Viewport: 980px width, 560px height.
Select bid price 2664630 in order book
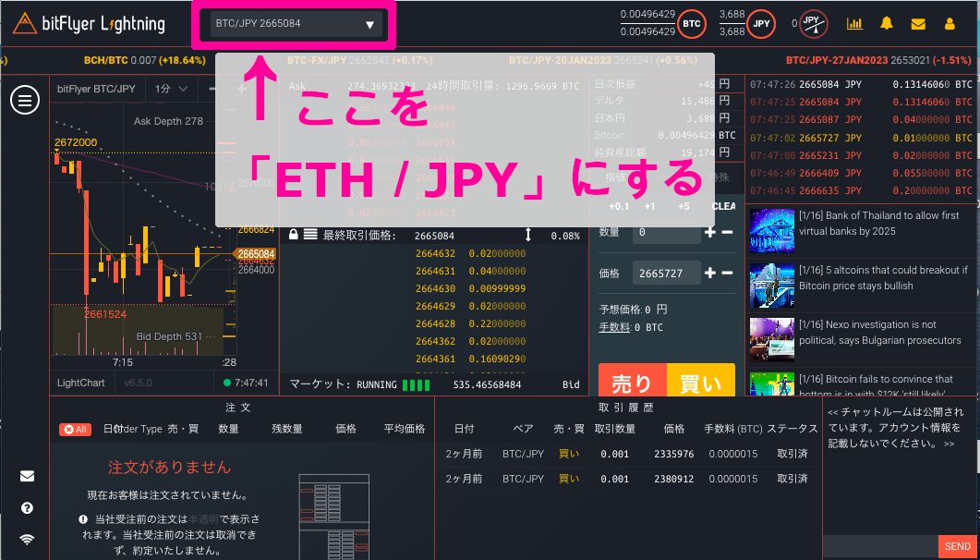coord(436,288)
